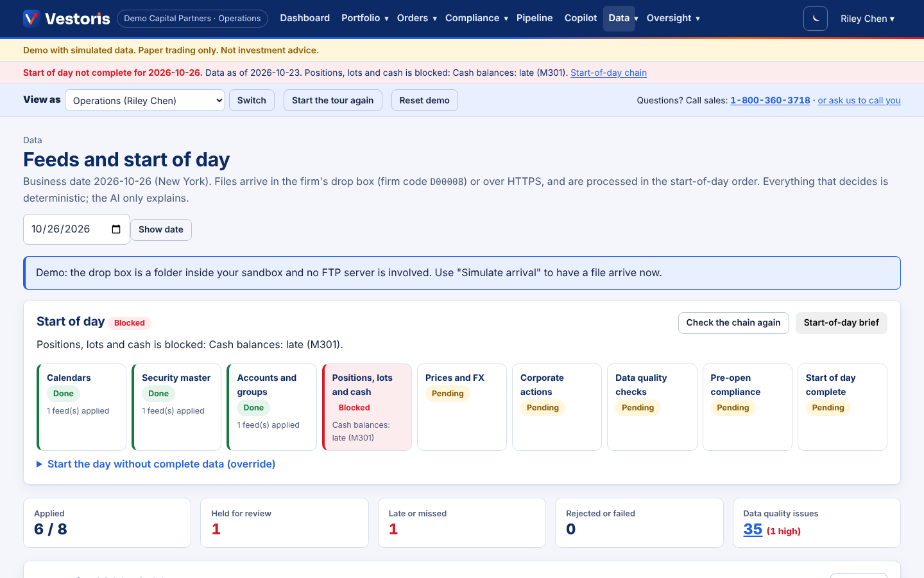Select the Positions, lots and cash card
The height and width of the screenshot is (578, 924).
pyautogui.click(x=367, y=407)
